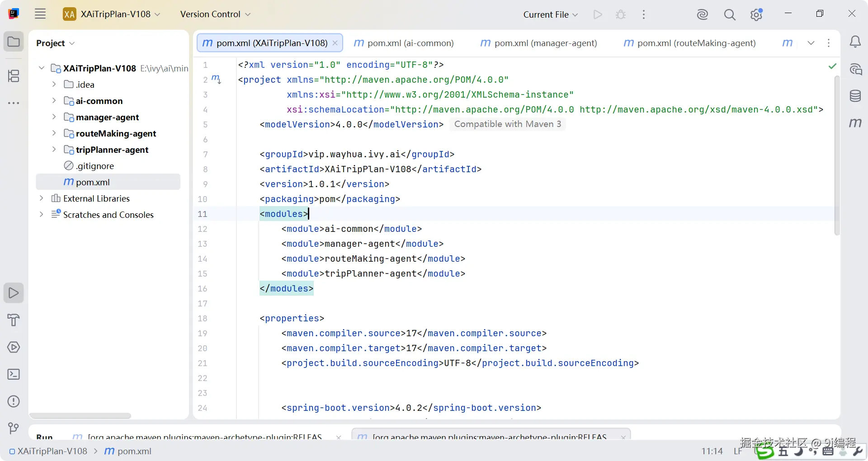
Task: Switch to pom.xml (manager-agent) tab
Action: (538, 43)
